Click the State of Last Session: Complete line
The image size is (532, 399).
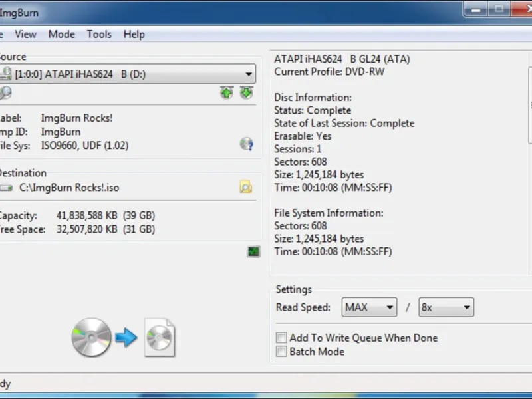(x=344, y=123)
